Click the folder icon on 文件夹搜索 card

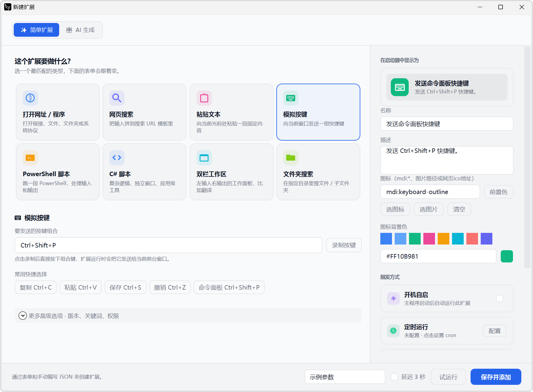coord(291,158)
